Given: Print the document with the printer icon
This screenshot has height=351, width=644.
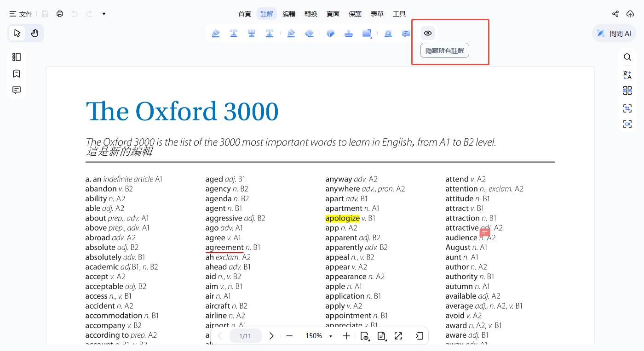Looking at the screenshot, I should (x=60, y=14).
